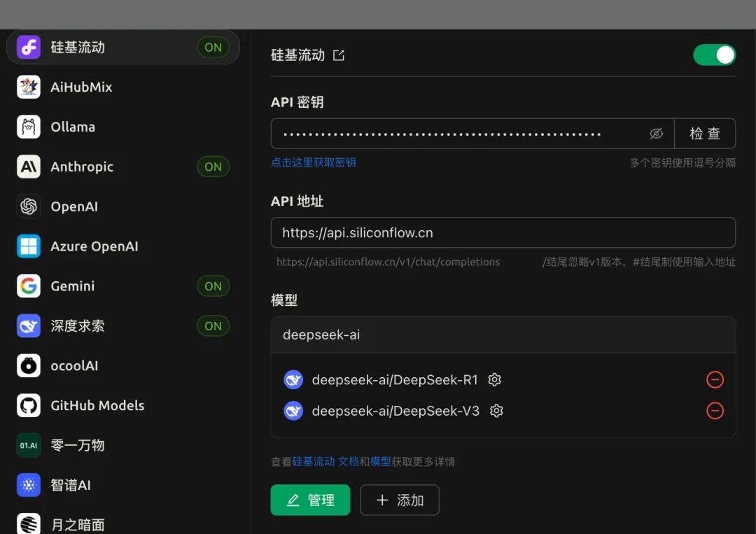
Task: Select the Anthropic provider icon
Action: click(x=29, y=167)
